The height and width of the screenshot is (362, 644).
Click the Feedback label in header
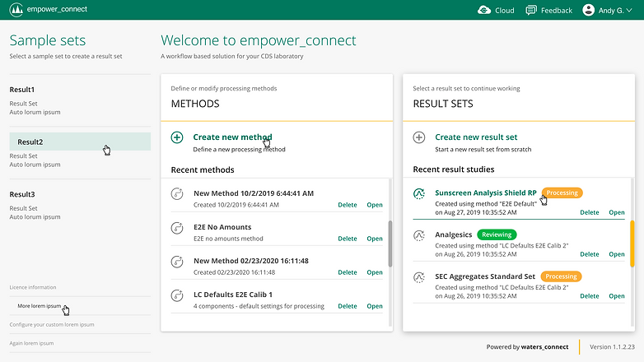[x=557, y=10]
